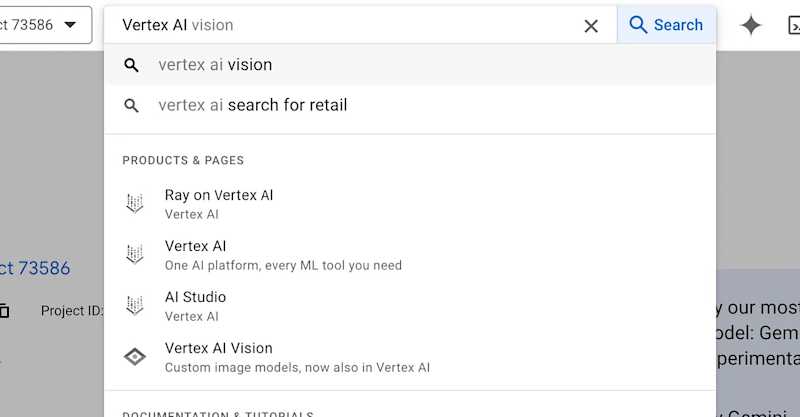Viewport: 800px width, 417px height.
Task: Clear the search field with the X icon
Action: coord(591,26)
